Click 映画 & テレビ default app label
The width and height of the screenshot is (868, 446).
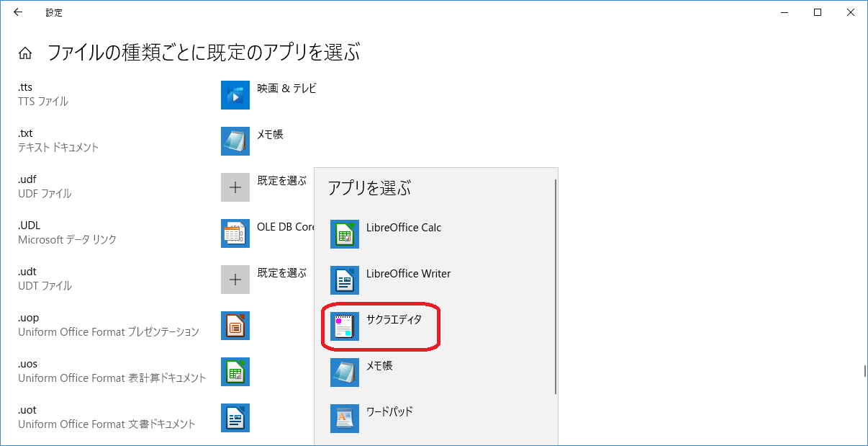coord(287,89)
